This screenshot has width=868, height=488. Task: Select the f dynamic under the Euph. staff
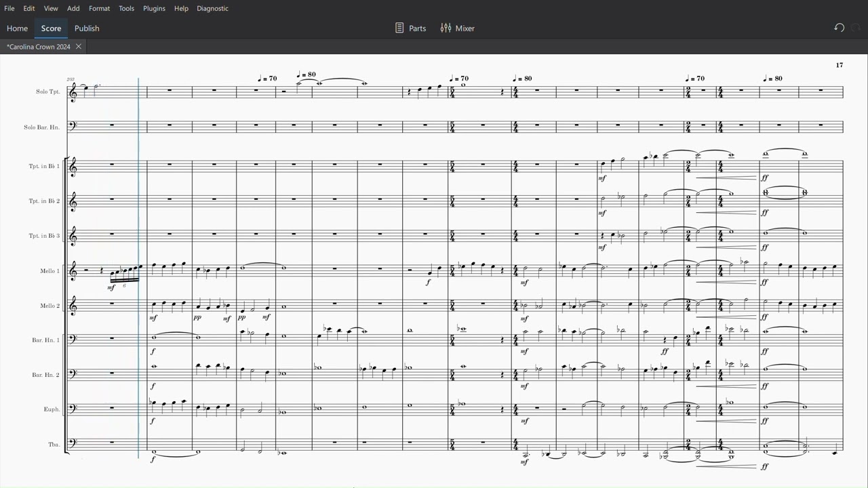point(153,421)
